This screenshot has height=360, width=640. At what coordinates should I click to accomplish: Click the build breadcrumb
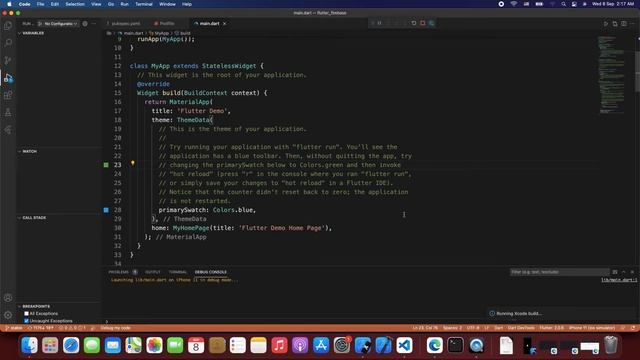coord(185,33)
